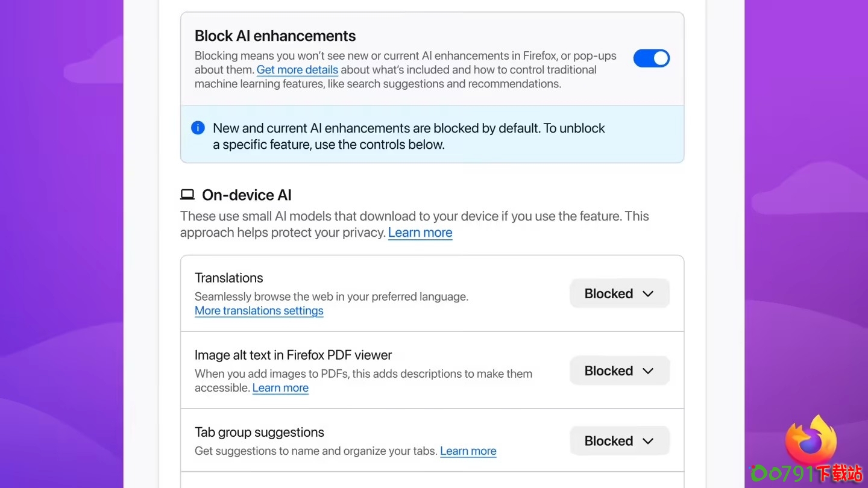Click Learn more for Image alt text
Screen dimensions: 868x488
click(280, 388)
